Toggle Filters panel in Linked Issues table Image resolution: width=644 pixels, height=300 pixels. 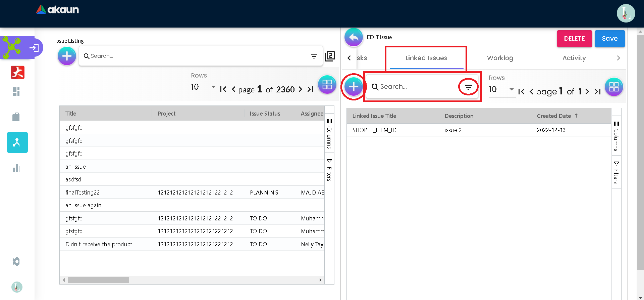[x=616, y=173]
